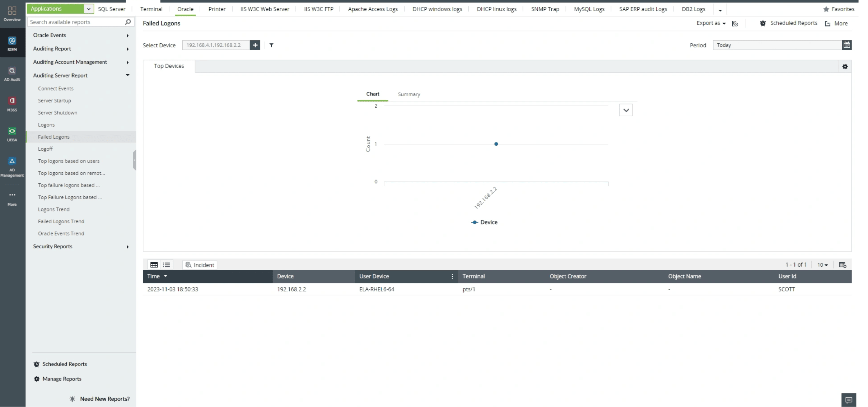Screen dimensions: 868x407
Task: Click the plus icon to add device
Action: click(x=255, y=45)
